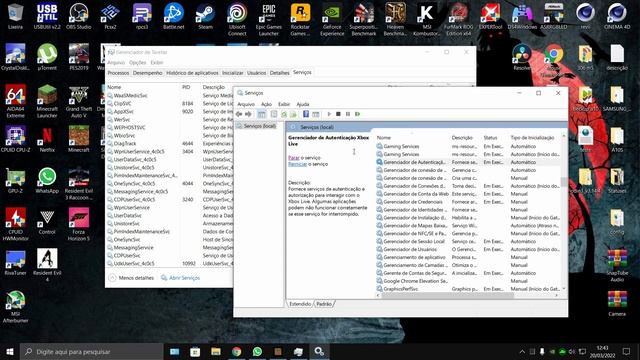Click the taskbar search box
Screen dimensions: 640x360
(x=91, y=351)
